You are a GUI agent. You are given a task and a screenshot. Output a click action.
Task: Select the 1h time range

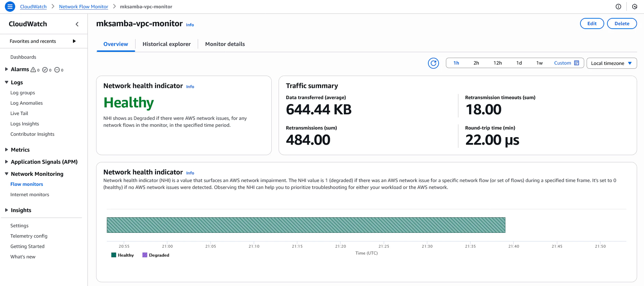456,63
